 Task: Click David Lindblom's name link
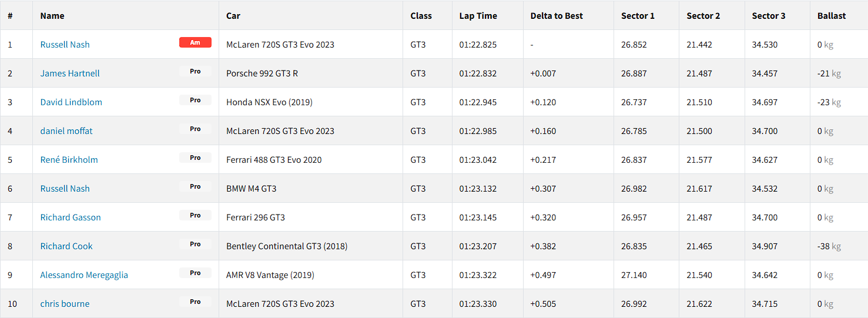click(71, 102)
